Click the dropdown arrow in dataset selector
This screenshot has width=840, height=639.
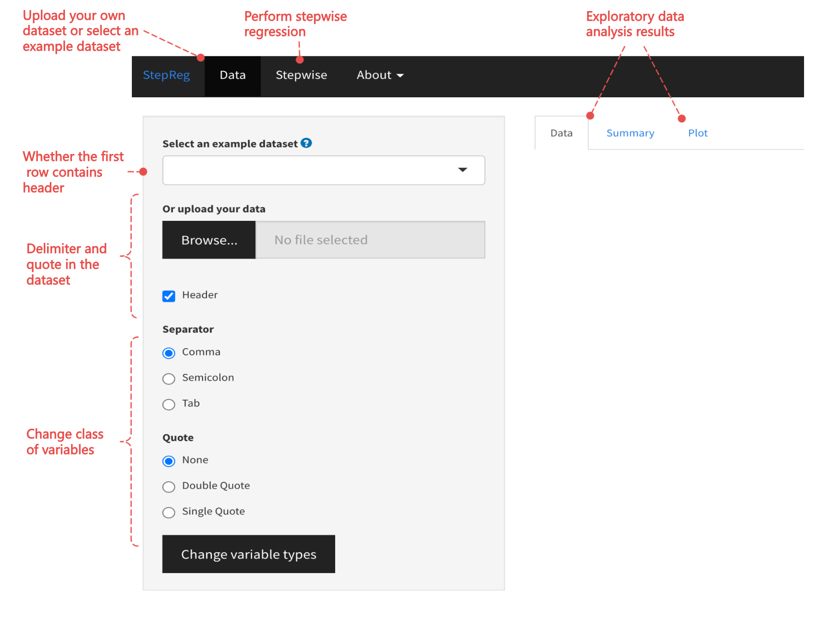[x=462, y=170]
